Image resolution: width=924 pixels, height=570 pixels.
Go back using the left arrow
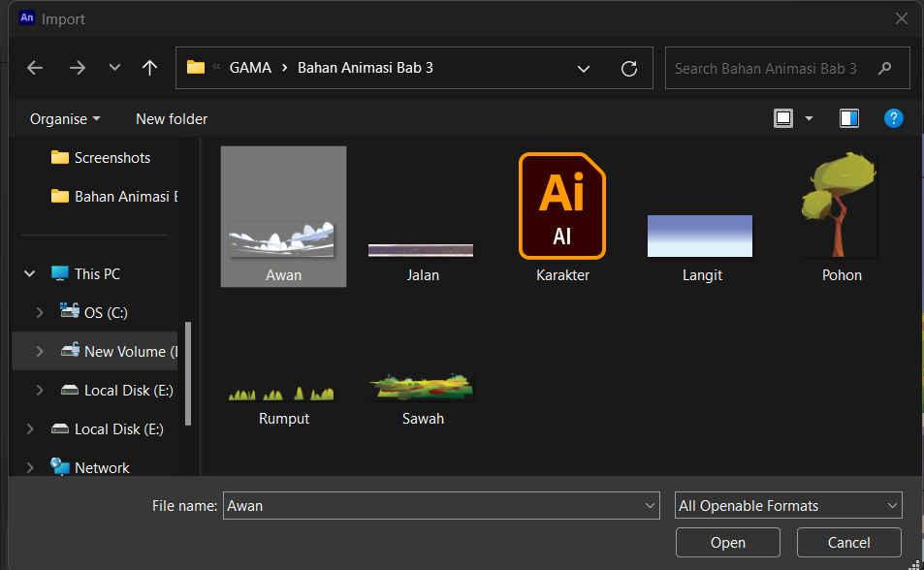pyautogui.click(x=35, y=68)
